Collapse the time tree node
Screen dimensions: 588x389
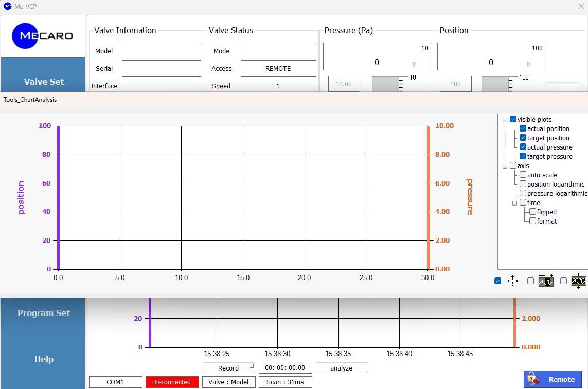514,202
